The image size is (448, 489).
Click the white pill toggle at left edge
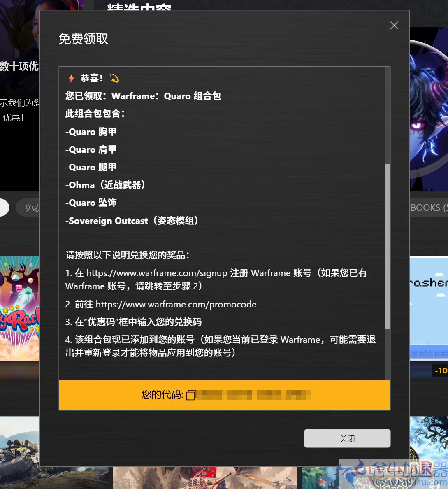(4, 207)
